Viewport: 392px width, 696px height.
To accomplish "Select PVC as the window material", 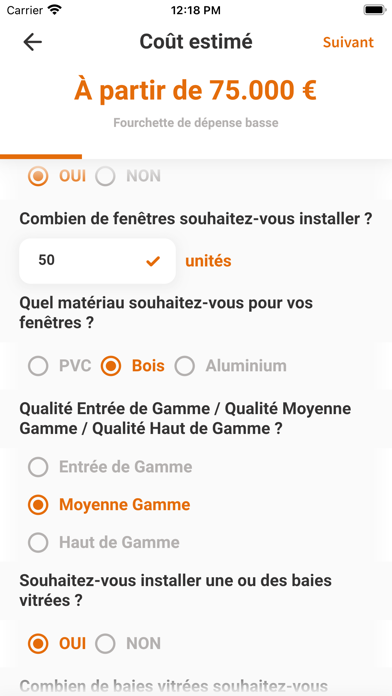I will 59,366.
